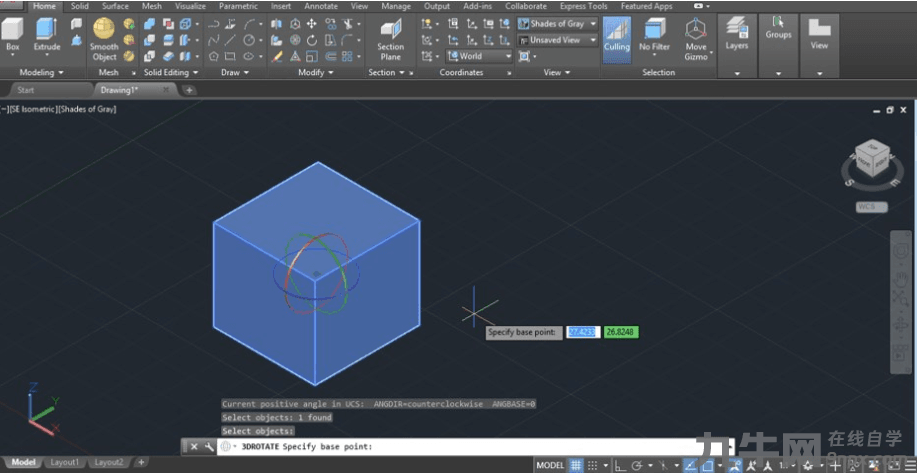917x473 pixels.
Task: Toggle the grid display in status bar
Action: [577, 465]
